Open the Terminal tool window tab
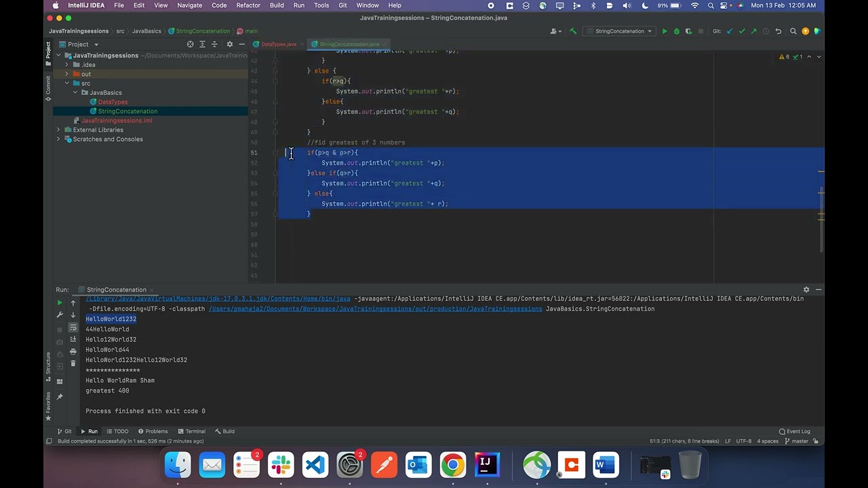Image resolution: width=868 pixels, height=488 pixels. [191, 431]
